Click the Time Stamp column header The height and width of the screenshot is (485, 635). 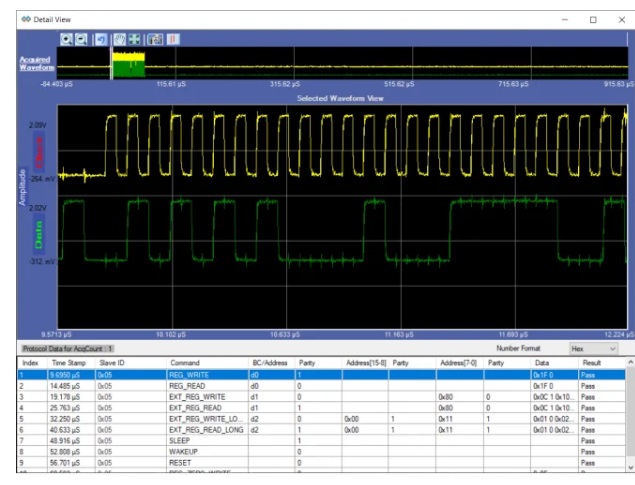(68, 363)
